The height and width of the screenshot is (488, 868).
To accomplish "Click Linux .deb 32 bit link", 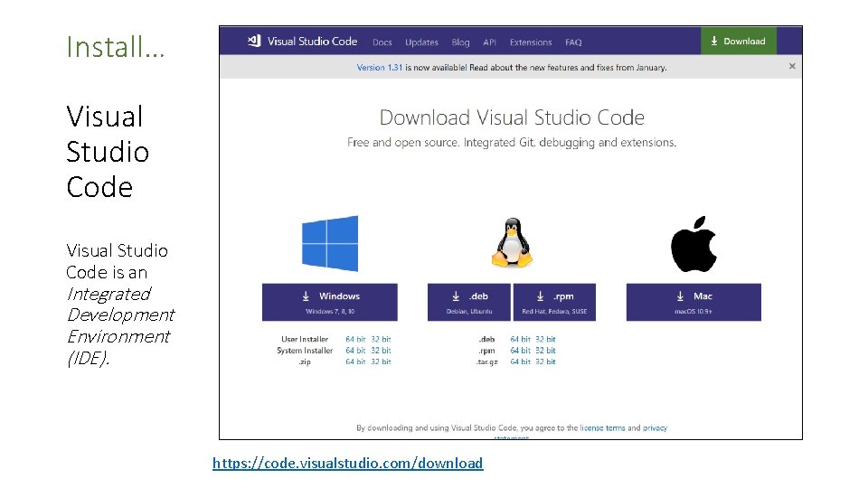I will [545, 339].
